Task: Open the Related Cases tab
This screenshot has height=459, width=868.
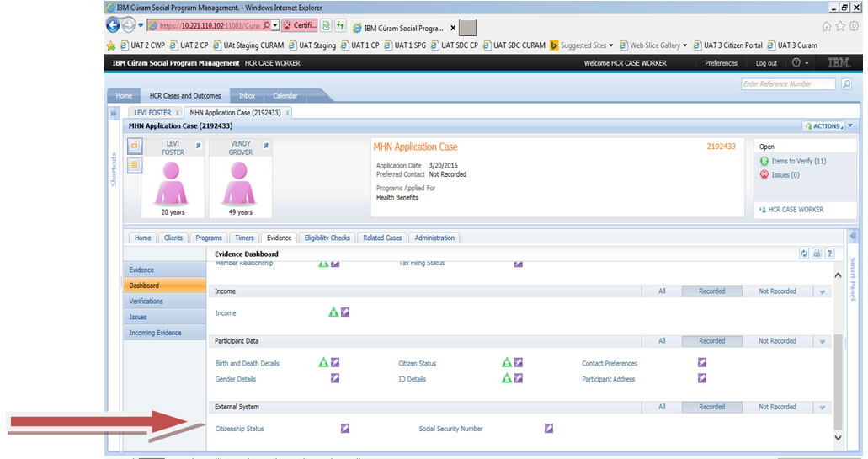Action: pos(382,238)
